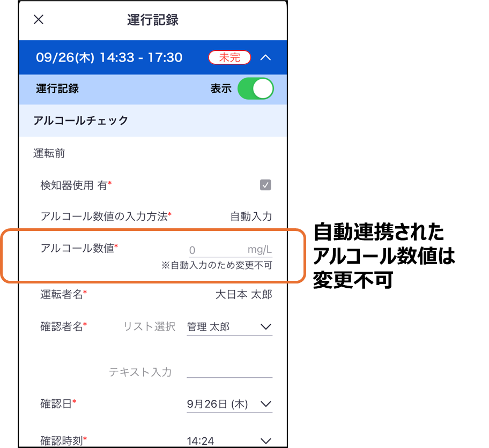Click the アルコール数値 mg/L field

(x=229, y=250)
